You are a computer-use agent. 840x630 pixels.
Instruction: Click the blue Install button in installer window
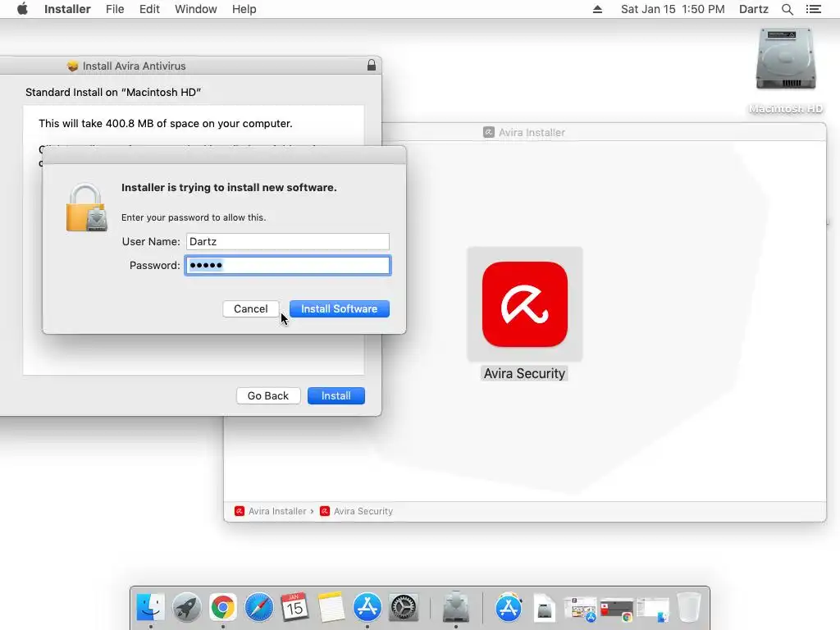point(336,396)
